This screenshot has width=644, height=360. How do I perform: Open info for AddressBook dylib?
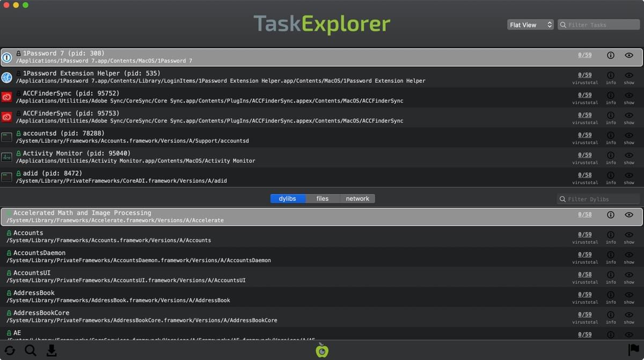coord(611,294)
